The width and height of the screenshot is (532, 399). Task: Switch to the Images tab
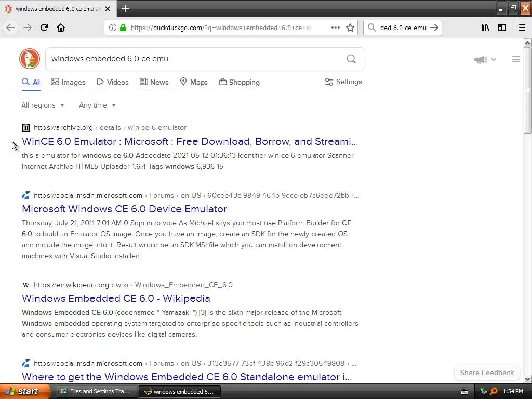pyautogui.click(x=68, y=82)
